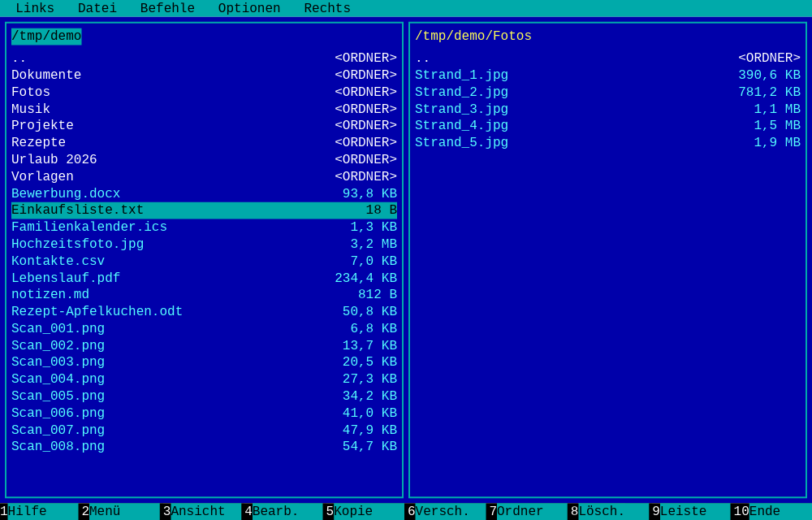Select the parent directory entry in right panel

[607, 58]
